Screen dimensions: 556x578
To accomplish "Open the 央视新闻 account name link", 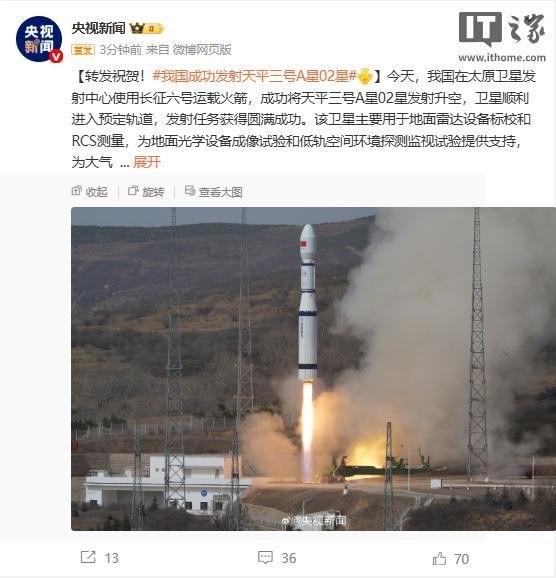I will tap(98, 28).
